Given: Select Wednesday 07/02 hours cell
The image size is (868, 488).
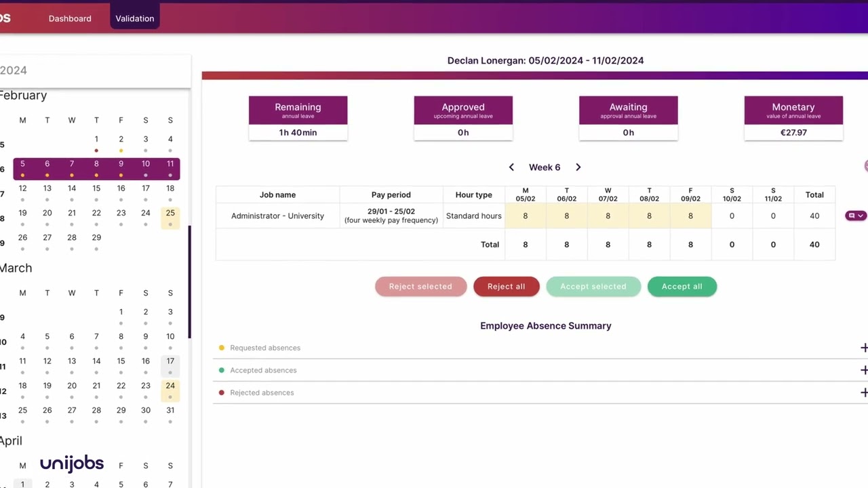Looking at the screenshot, I should 608,216.
